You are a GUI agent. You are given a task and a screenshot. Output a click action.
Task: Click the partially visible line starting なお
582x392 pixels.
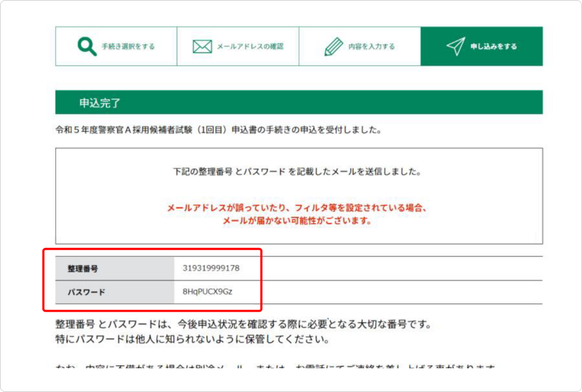click(x=275, y=367)
